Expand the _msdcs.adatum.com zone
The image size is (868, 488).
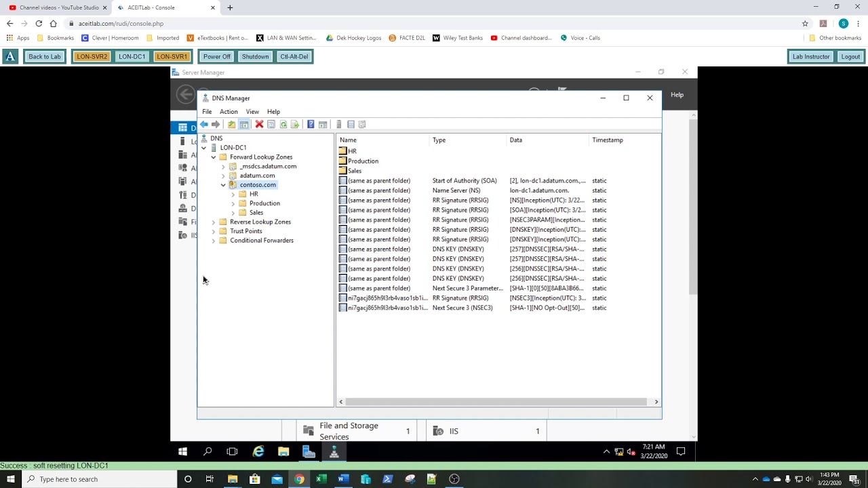coord(223,167)
